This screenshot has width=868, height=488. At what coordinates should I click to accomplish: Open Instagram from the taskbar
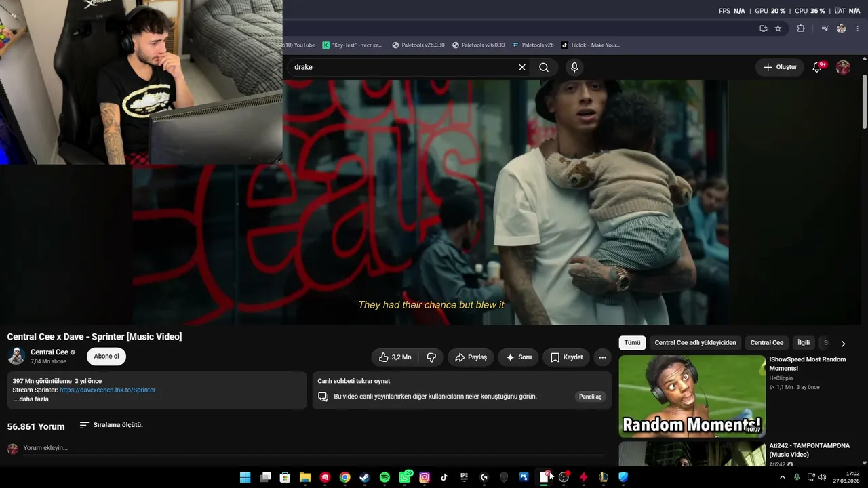click(x=425, y=477)
